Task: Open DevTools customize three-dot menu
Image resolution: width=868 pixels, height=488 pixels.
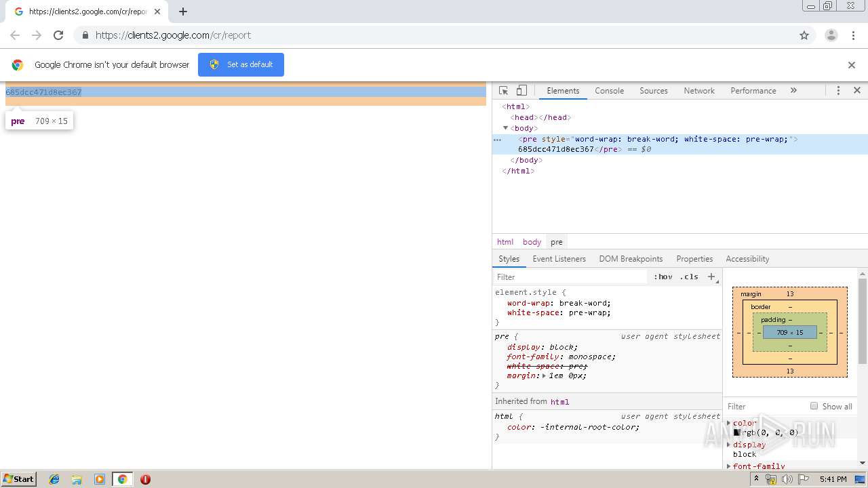Action: [x=838, y=91]
